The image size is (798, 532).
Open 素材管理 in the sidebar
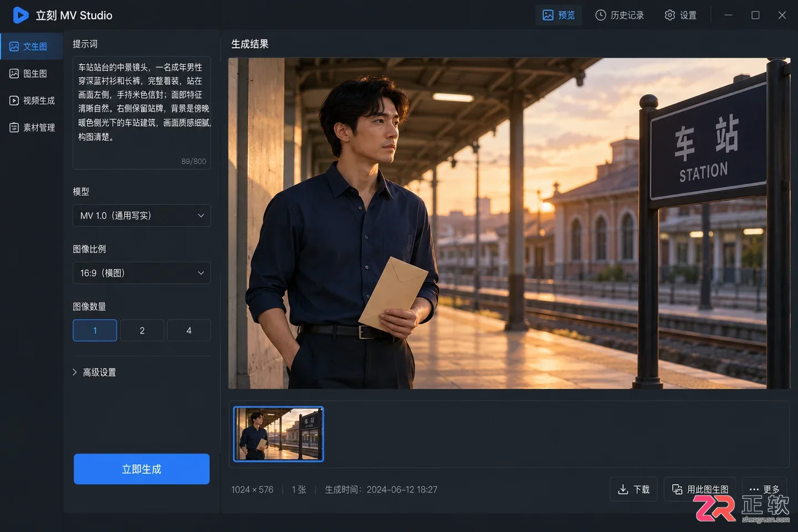32,127
